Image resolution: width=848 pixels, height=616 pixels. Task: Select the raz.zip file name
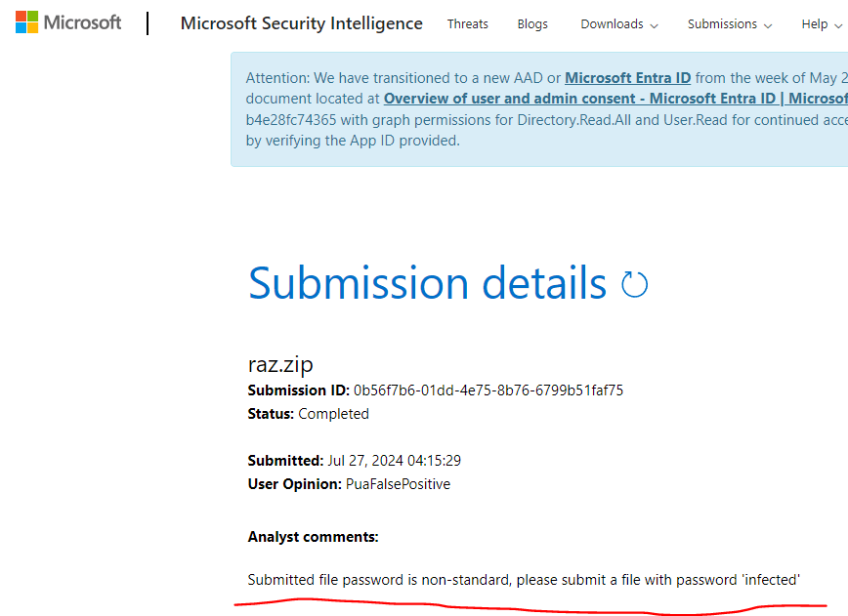point(280,365)
